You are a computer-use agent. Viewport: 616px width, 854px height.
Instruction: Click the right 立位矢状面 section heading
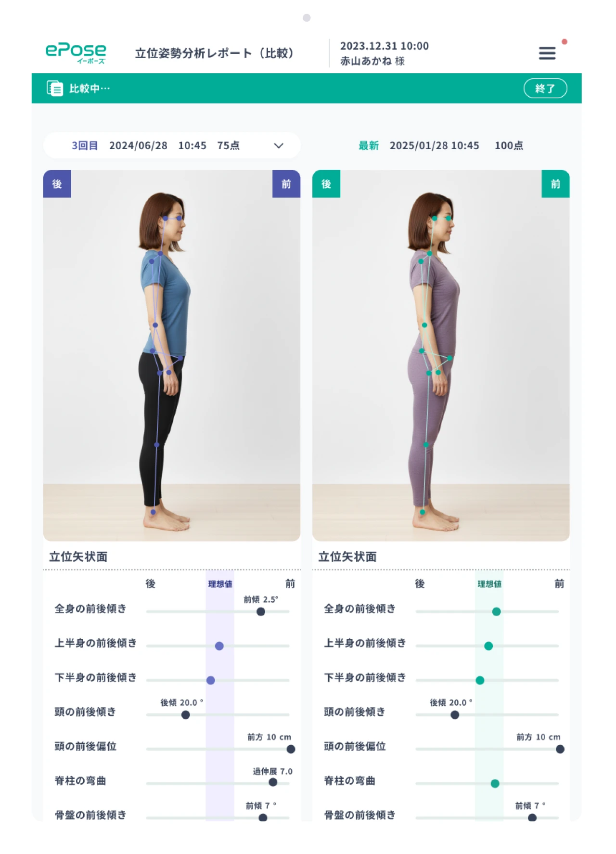(347, 557)
